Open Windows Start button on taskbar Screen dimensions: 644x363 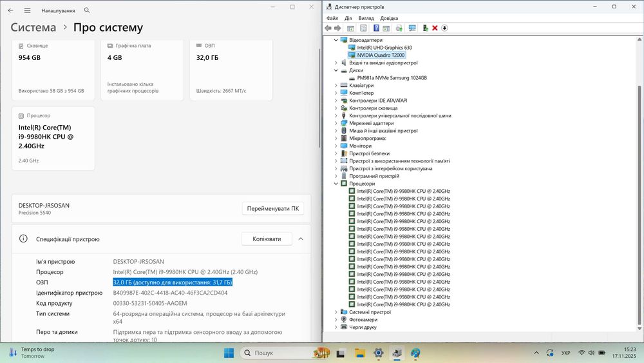click(229, 353)
